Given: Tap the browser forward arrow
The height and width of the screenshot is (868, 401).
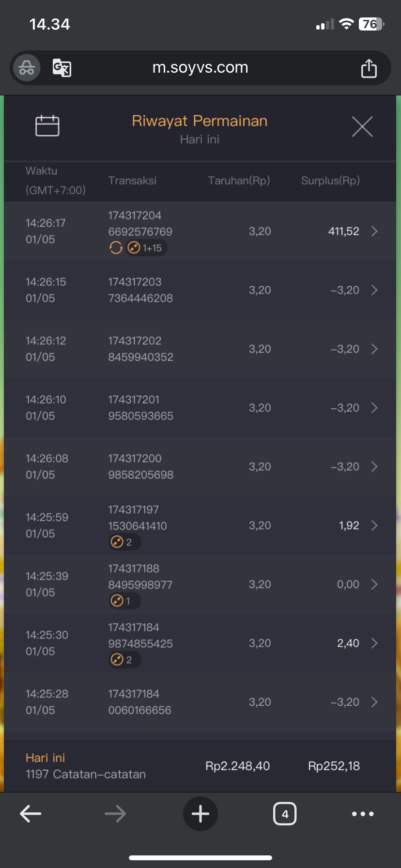Looking at the screenshot, I should coord(115,814).
